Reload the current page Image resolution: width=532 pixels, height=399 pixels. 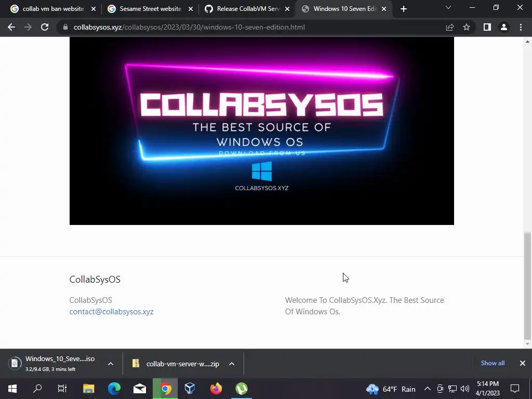click(x=45, y=27)
